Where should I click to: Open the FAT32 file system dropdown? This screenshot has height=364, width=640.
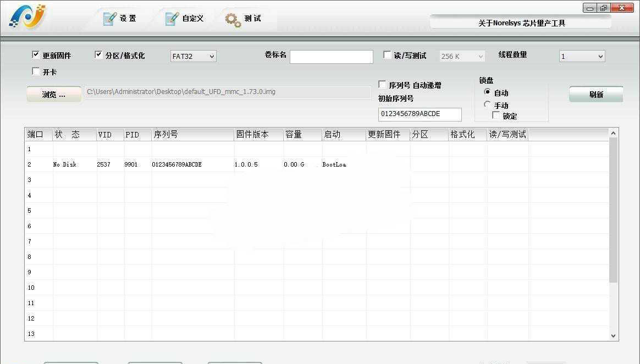coord(193,56)
